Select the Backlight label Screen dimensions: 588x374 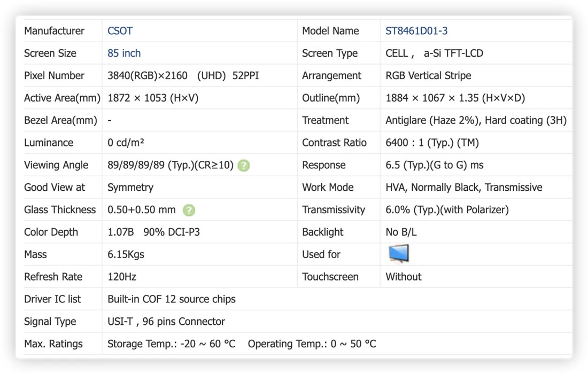322,232
